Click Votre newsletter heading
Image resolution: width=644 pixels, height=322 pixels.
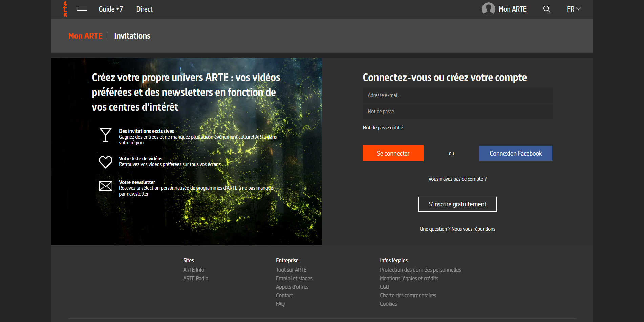[137, 182]
